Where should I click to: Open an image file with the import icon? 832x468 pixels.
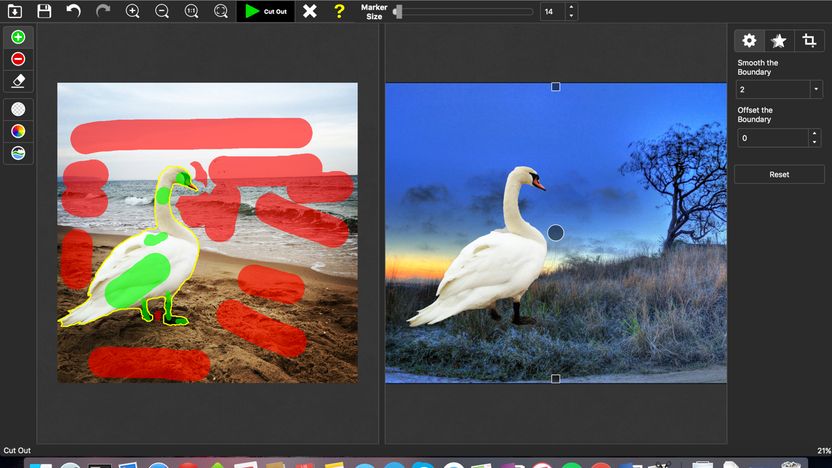click(x=15, y=11)
